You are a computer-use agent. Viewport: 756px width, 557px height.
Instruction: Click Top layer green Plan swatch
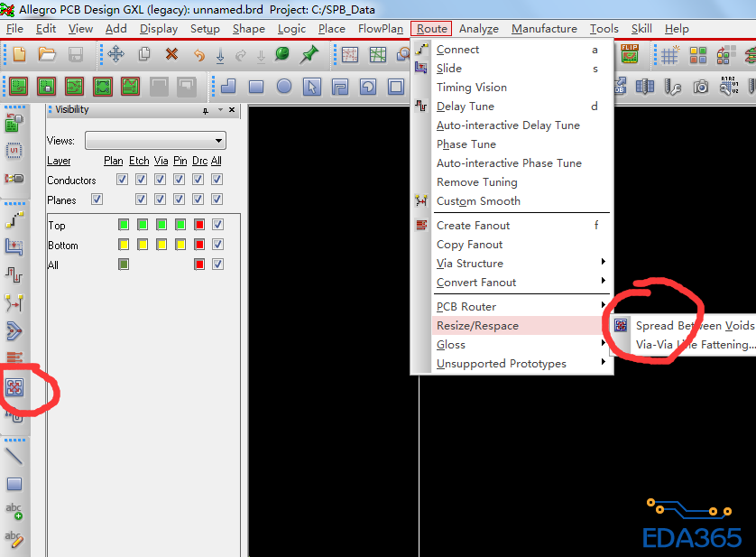click(124, 225)
